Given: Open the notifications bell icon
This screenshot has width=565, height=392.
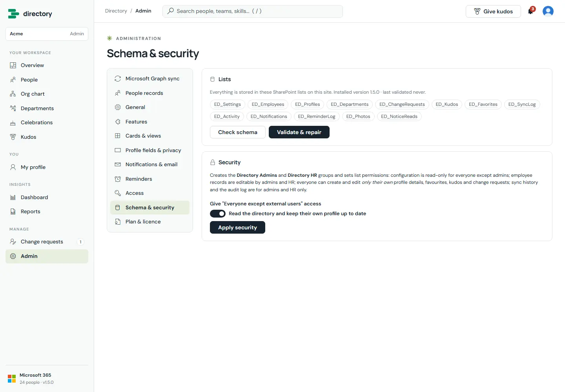Looking at the screenshot, I should pyautogui.click(x=530, y=11).
